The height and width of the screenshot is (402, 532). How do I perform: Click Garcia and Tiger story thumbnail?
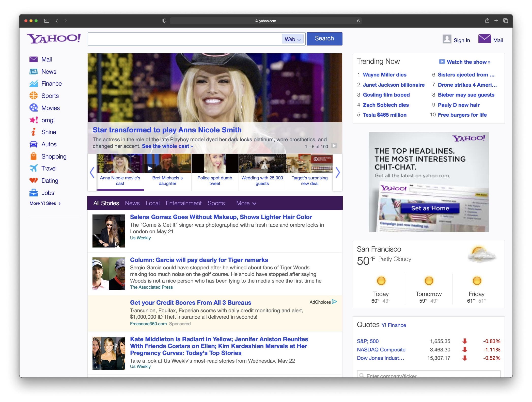click(x=109, y=274)
